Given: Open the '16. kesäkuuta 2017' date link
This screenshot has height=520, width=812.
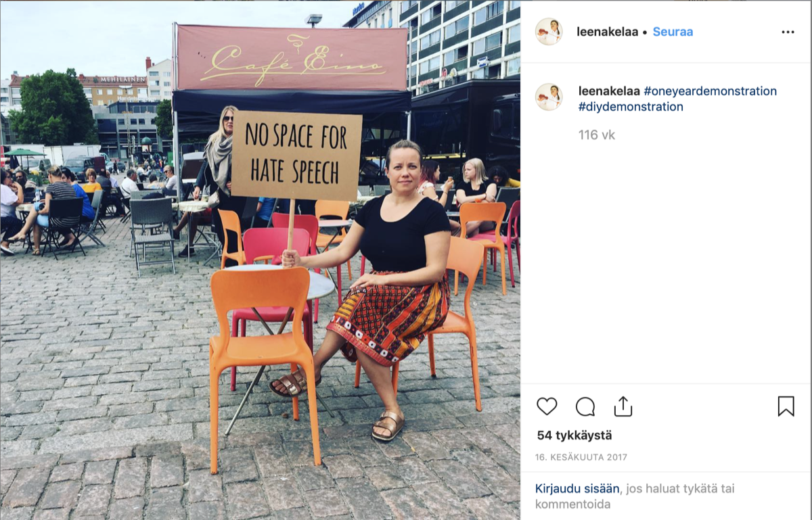Looking at the screenshot, I should pyautogui.click(x=581, y=458).
